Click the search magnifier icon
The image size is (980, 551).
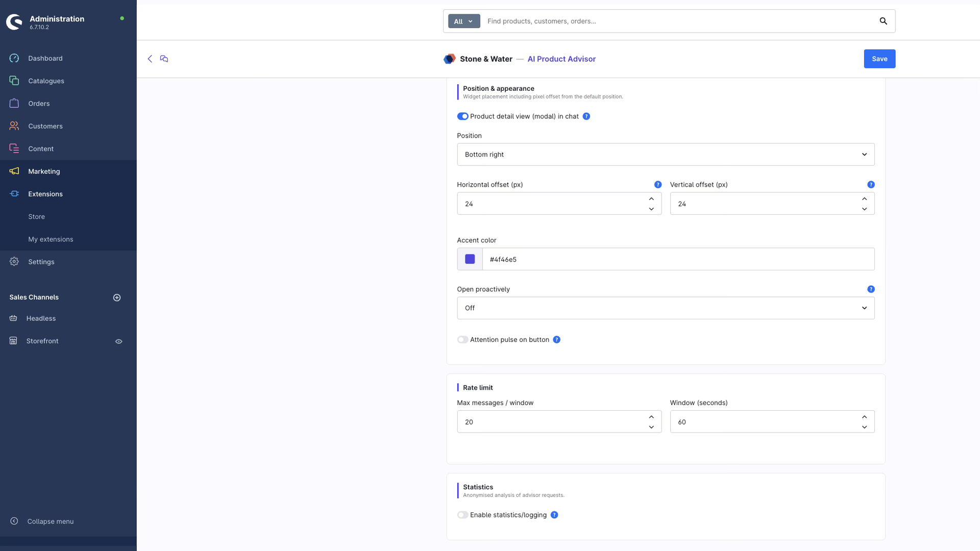pyautogui.click(x=883, y=21)
